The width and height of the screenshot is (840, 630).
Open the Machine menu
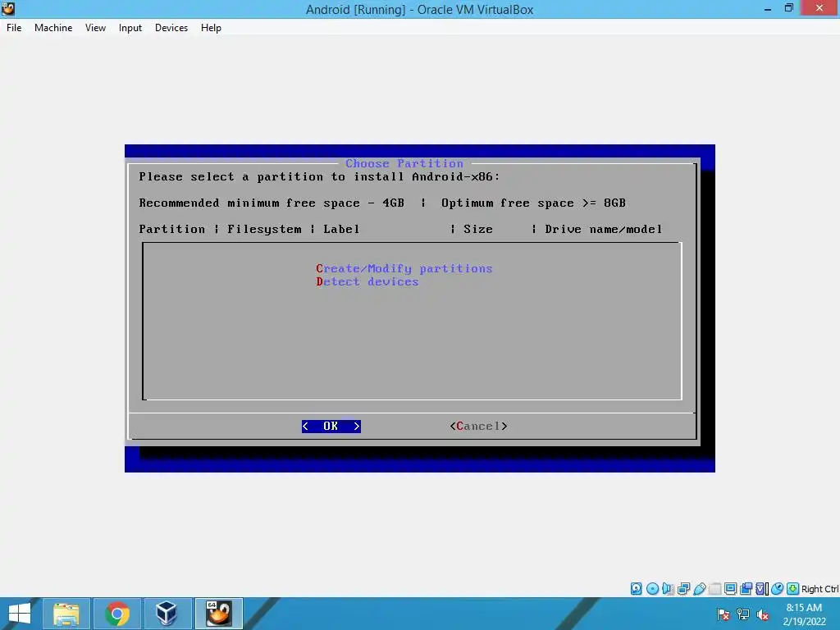tap(53, 28)
